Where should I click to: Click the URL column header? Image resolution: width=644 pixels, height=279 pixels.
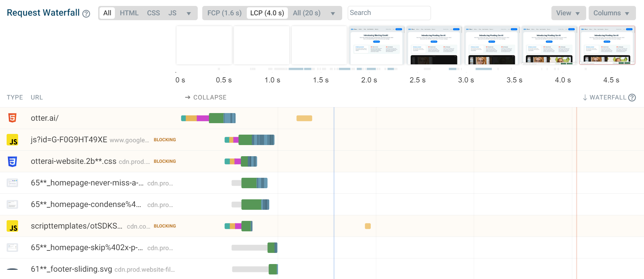(x=37, y=97)
